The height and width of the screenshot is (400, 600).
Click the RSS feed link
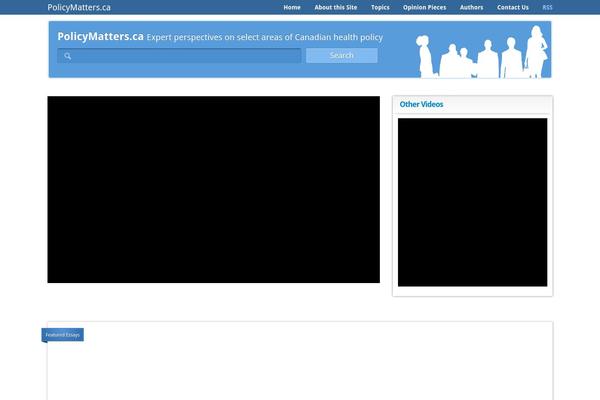coord(547,7)
